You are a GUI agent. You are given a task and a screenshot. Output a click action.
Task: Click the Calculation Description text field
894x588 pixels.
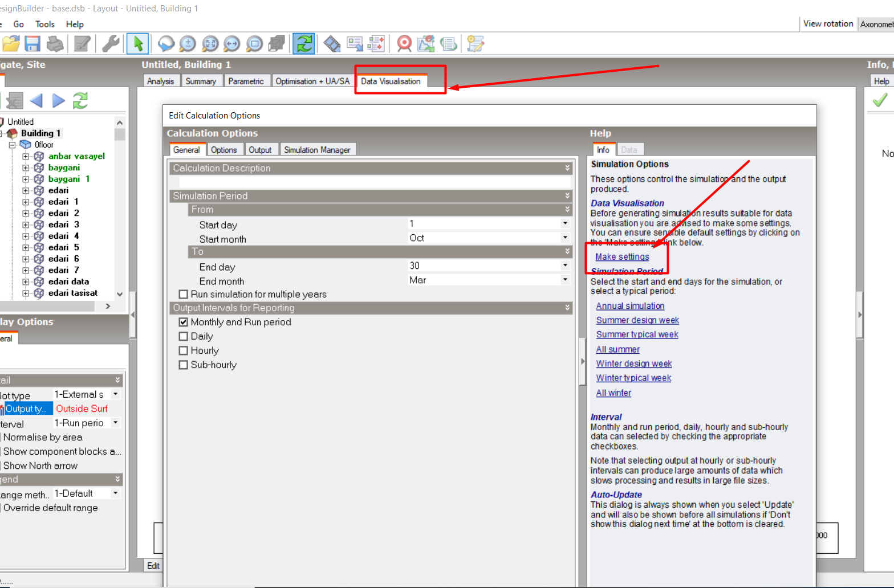(x=375, y=182)
